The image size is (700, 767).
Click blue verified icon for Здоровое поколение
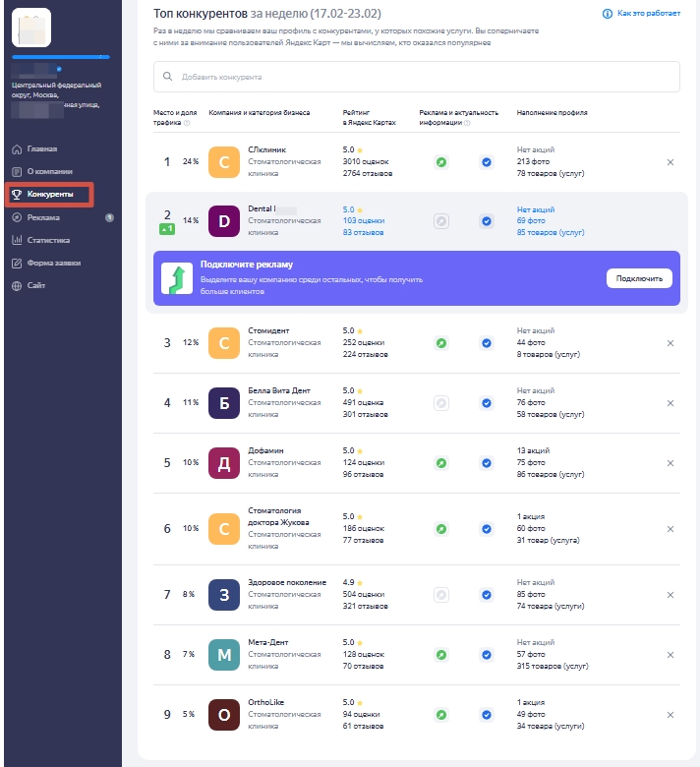click(x=487, y=595)
